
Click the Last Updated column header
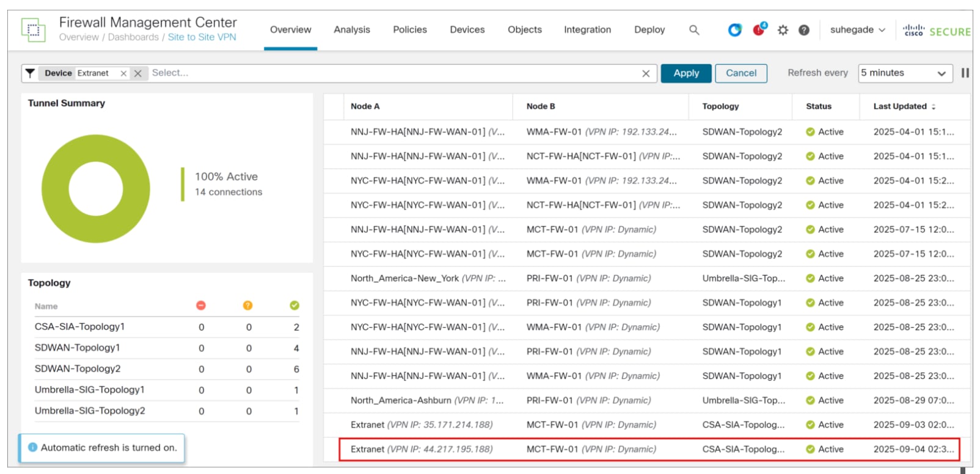coord(900,106)
